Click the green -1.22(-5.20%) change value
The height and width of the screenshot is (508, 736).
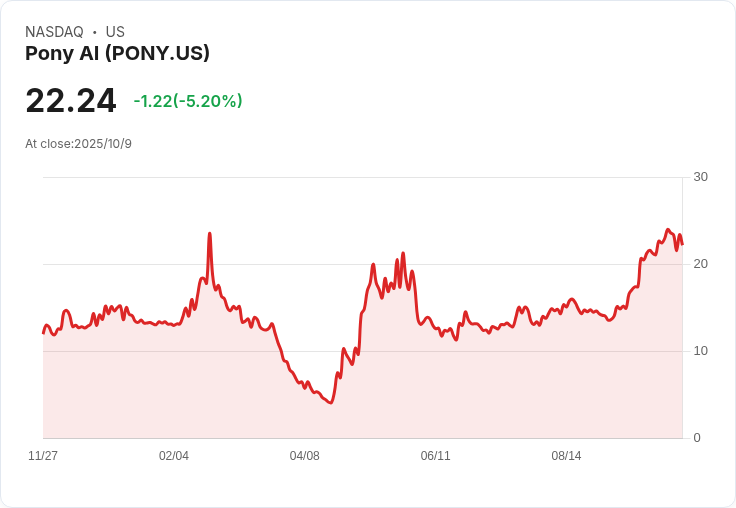coord(188,101)
